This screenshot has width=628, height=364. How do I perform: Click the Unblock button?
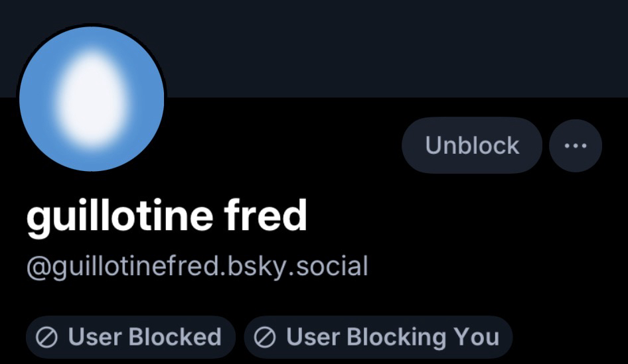click(x=472, y=145)
